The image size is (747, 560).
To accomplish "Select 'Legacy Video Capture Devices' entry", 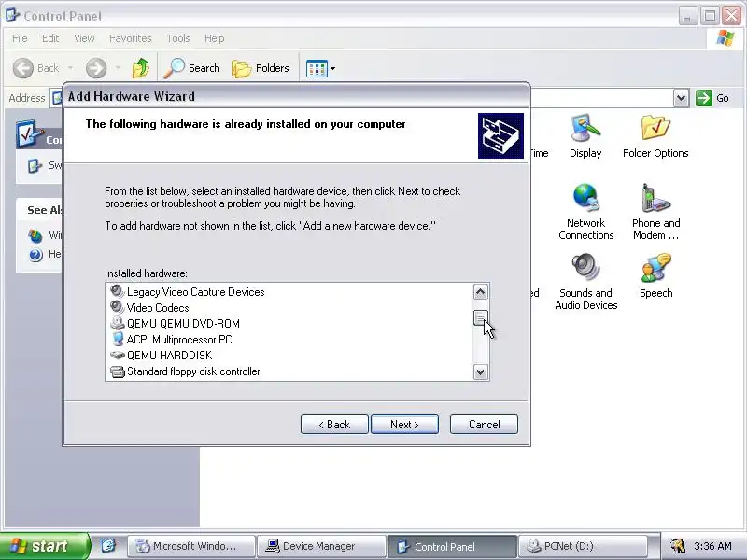I will click(195, 292).
